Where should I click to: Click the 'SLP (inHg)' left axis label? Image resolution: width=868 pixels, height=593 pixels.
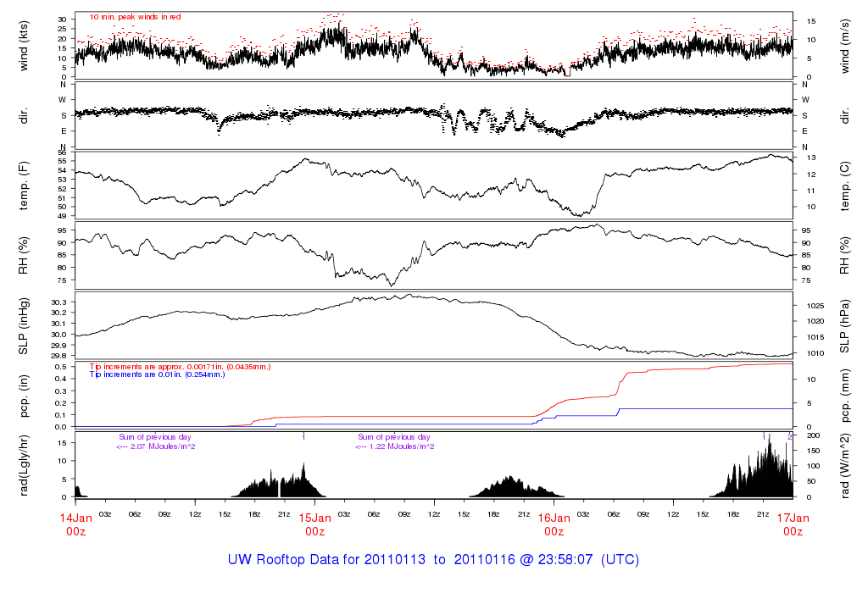click(x=23, y=326)
